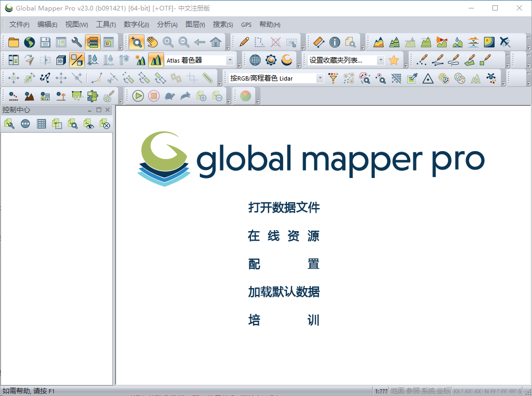532x396 pixels.
Task: Open configuration with the wrench icon
Action: tap(76, 42)
